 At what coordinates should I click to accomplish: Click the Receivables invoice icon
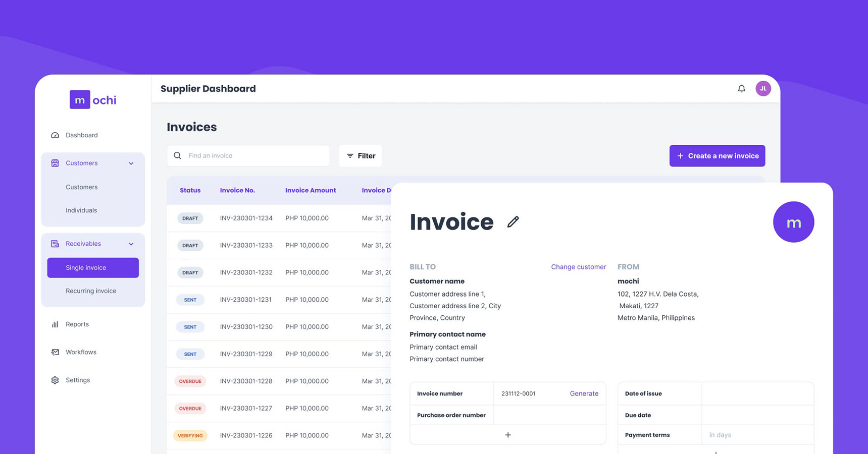55,244
